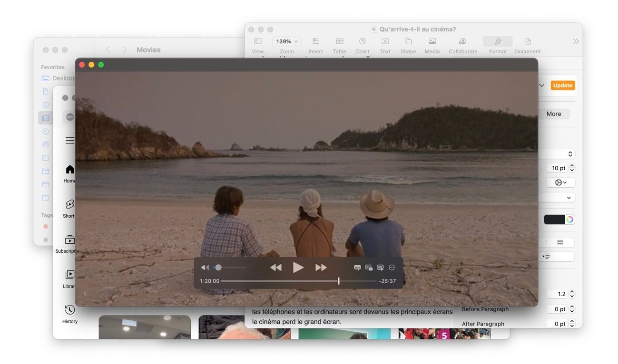The width and height of the screenshot is (618, 364).
Task: Adjust the 1.2 line spacing stepper
Action: 572,294
